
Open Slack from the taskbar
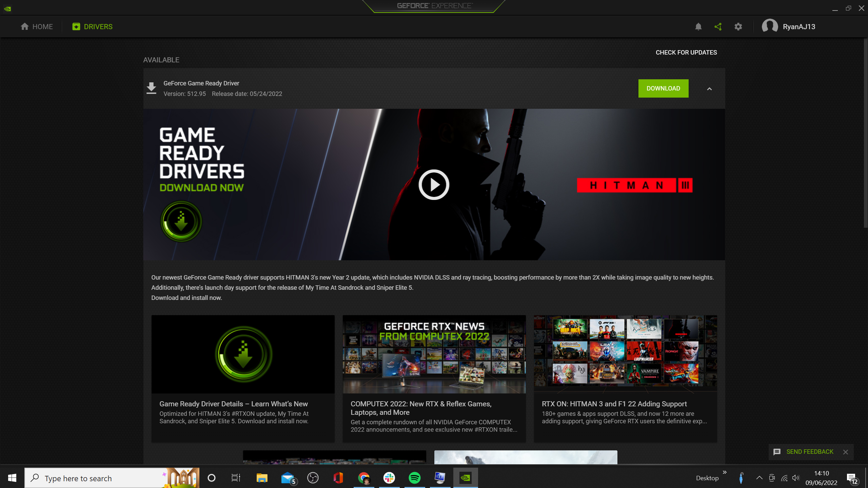389,478
